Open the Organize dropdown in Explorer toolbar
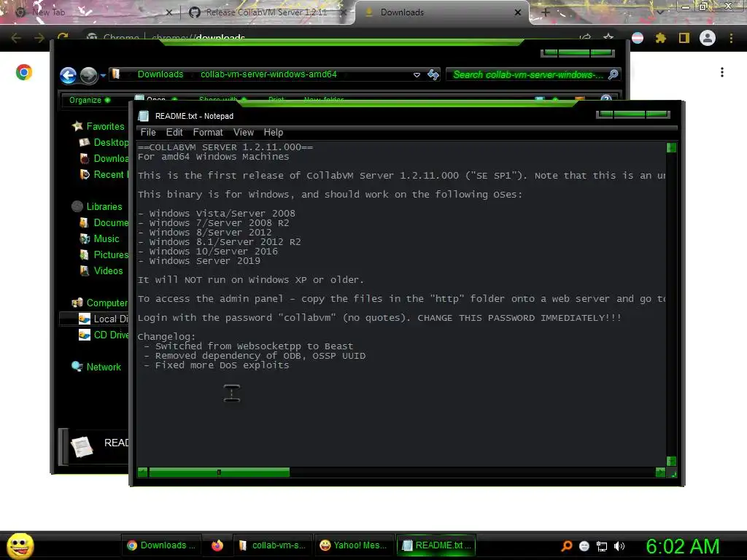Image resolution: width=747 pixels, height=560 pixels. coord(90,100)
